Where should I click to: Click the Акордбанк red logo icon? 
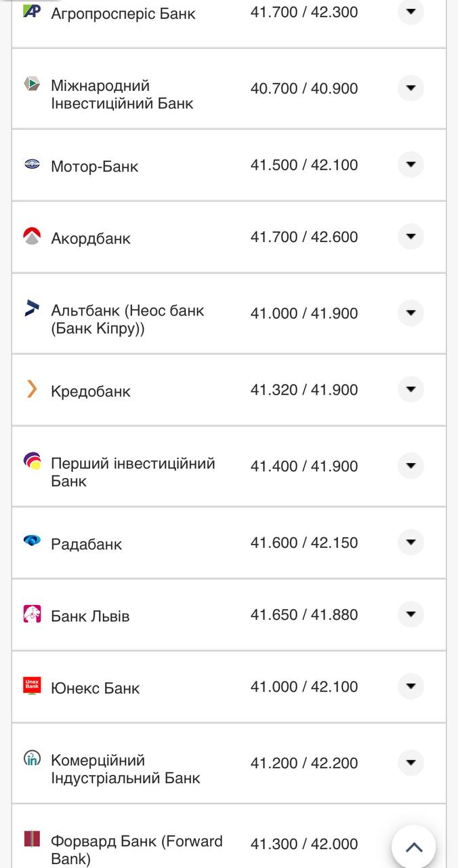(32, 236)
